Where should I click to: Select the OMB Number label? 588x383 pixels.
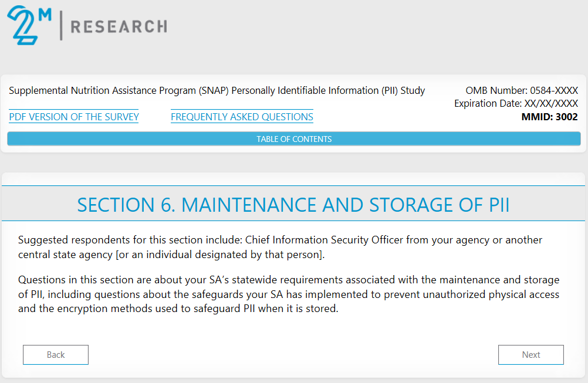496,90
